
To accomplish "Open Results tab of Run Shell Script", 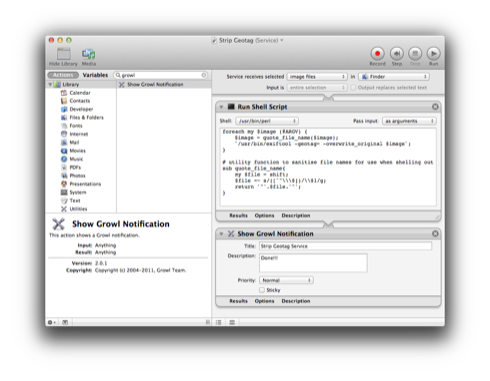I will click(238, 216).
